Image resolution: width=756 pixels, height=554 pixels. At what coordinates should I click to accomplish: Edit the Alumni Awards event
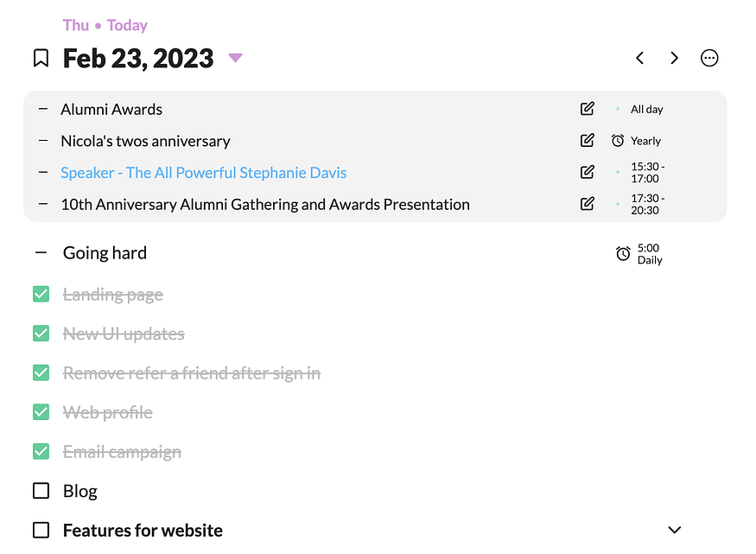tap(588, 109)
